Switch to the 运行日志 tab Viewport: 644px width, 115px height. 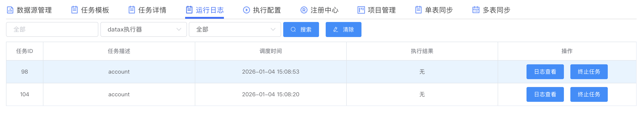point(205,10)
